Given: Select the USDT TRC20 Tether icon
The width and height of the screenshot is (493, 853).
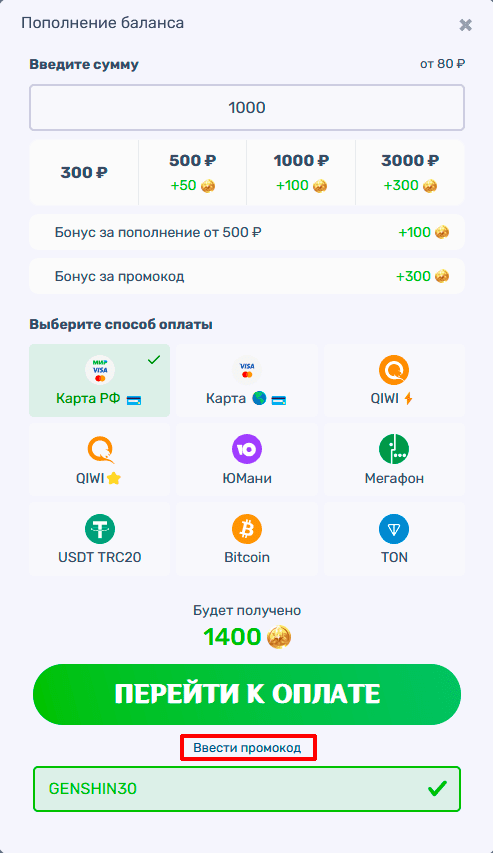Looking at the screenshot, I should 100,529.
